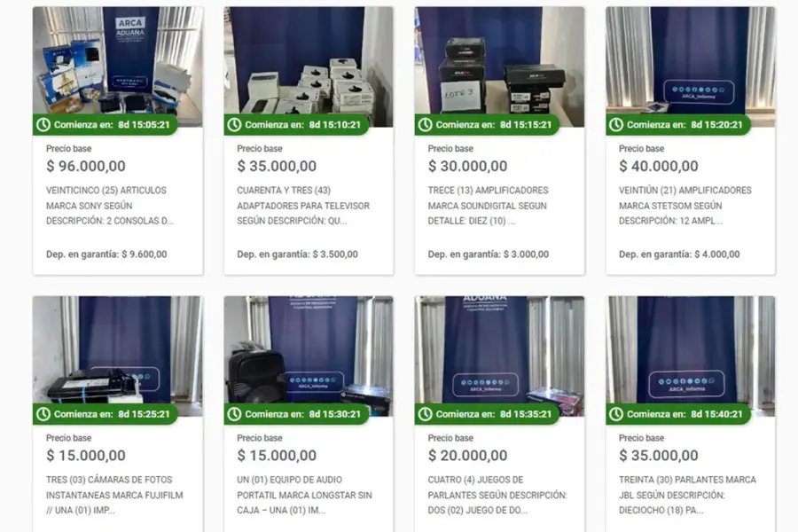Select the $ 20.000,00 speaker sets price
This screenshot has height=532, width=798.
[x=467, y=455]
